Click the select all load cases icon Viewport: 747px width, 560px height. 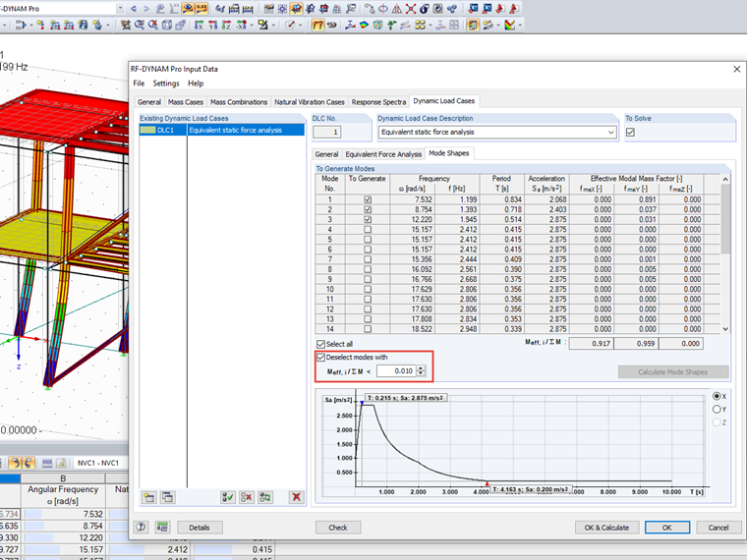point(227,498)
